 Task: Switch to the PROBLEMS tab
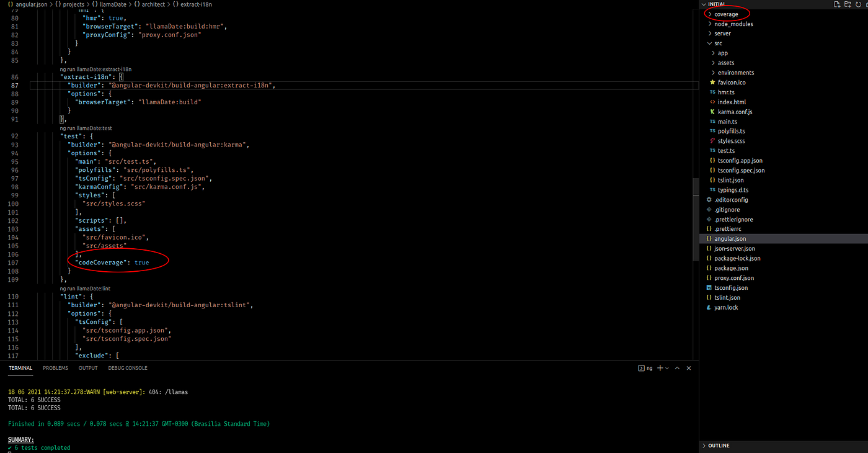55,367
